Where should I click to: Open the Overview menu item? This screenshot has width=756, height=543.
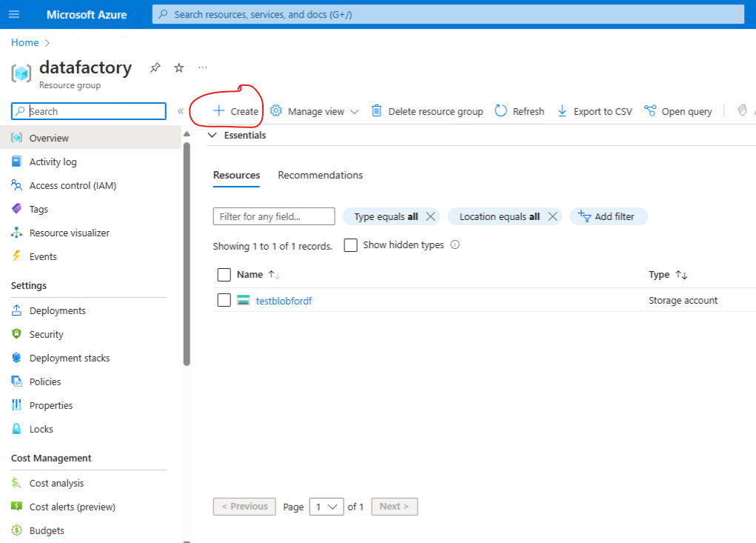click(x=90, y=138)
